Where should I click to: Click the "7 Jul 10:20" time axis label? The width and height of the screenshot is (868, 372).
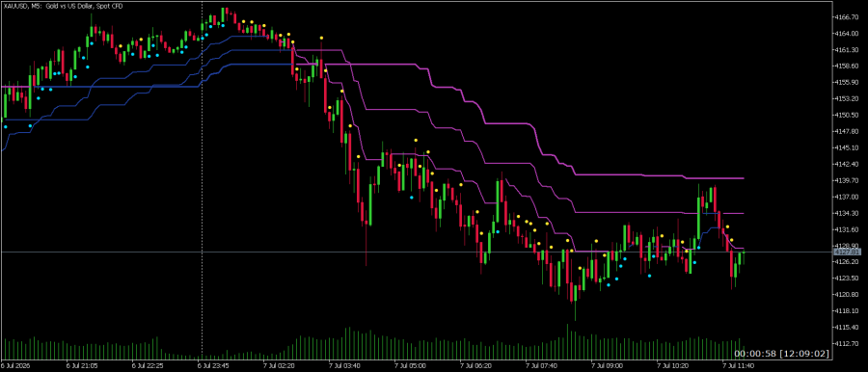[x=674, y=366]
